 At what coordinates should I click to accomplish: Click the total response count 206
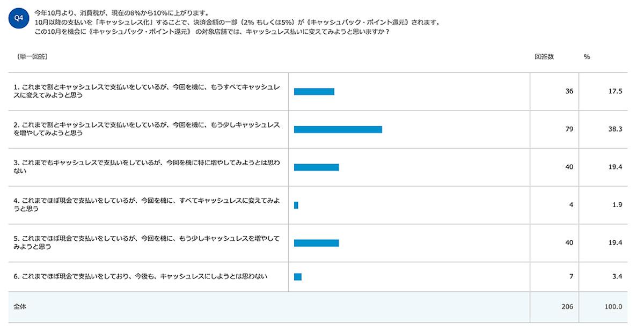[567, 307]
